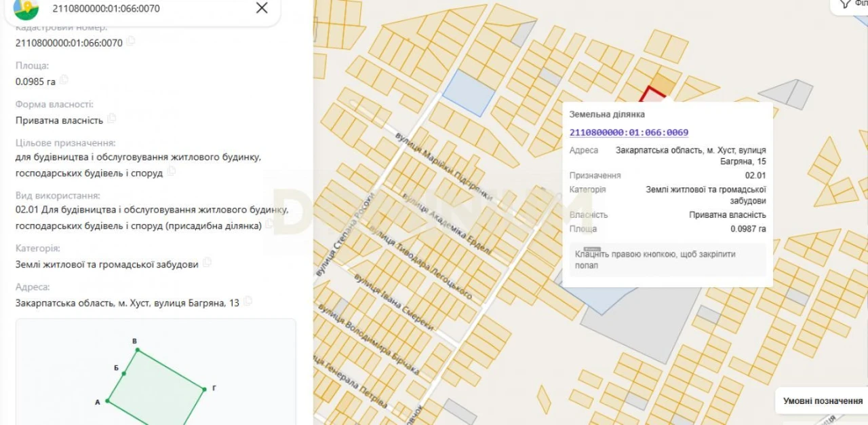The image size is (868, 425).
Task: Click the popup title 'Земельна ділянка'
Action: [x=607, y=115]
